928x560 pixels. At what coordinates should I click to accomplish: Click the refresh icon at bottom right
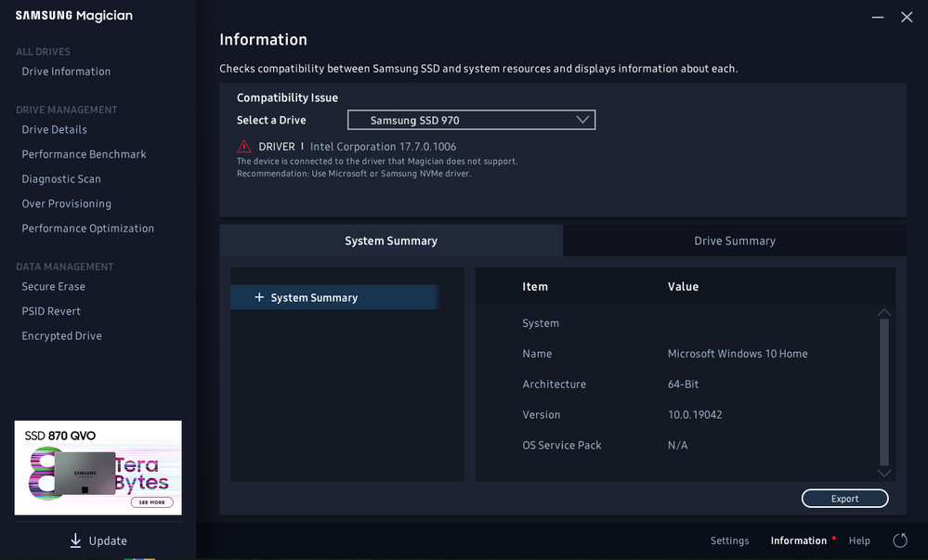899,540
